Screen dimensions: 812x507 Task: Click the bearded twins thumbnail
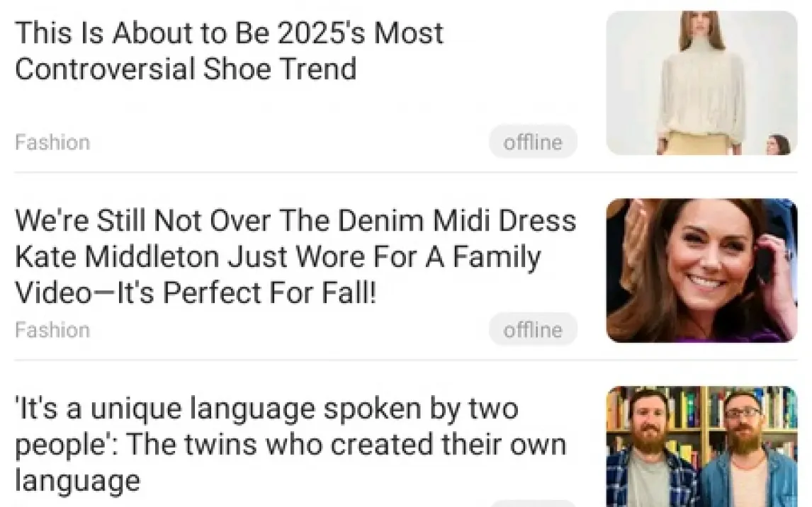[x=701, y=446]
